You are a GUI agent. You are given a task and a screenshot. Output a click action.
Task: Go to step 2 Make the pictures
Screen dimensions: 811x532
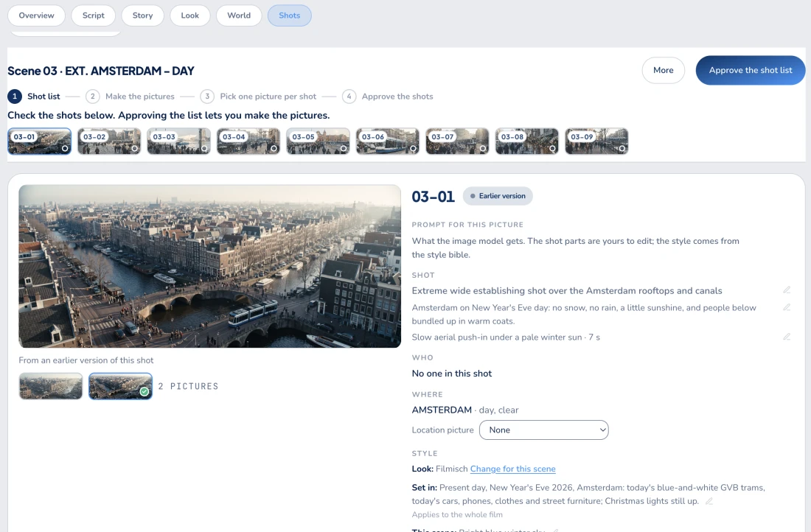point(130,97)
